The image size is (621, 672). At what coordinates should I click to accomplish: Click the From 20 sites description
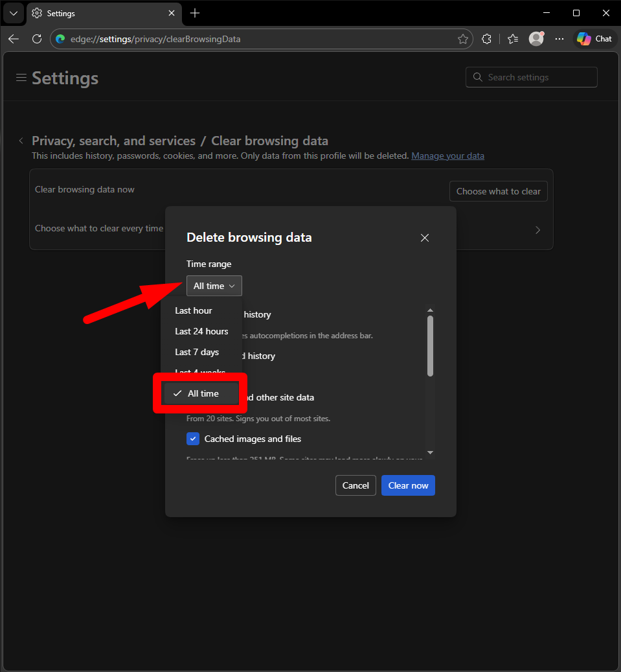click(x=258, y=419)
